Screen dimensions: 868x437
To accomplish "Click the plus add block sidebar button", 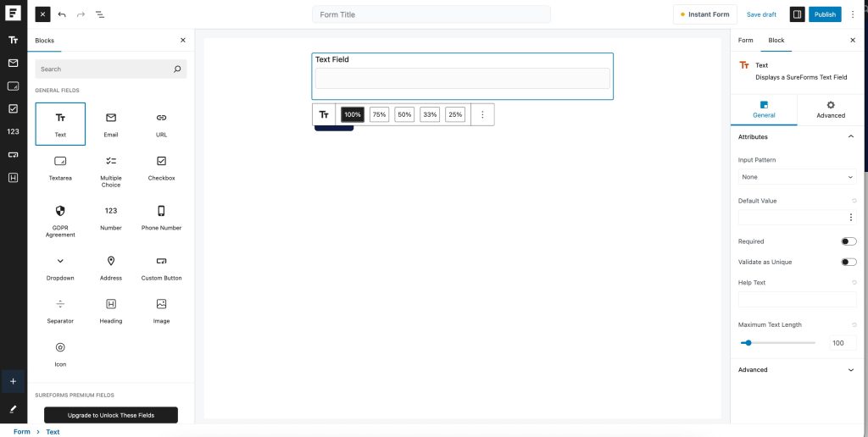I will click(14, 382).
